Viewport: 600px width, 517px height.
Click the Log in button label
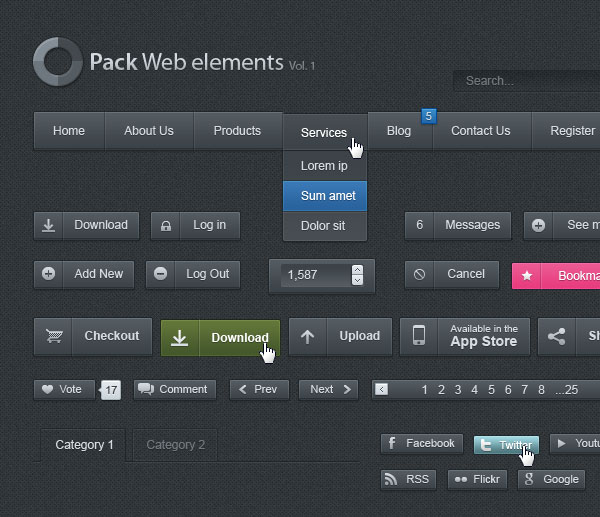209,225
